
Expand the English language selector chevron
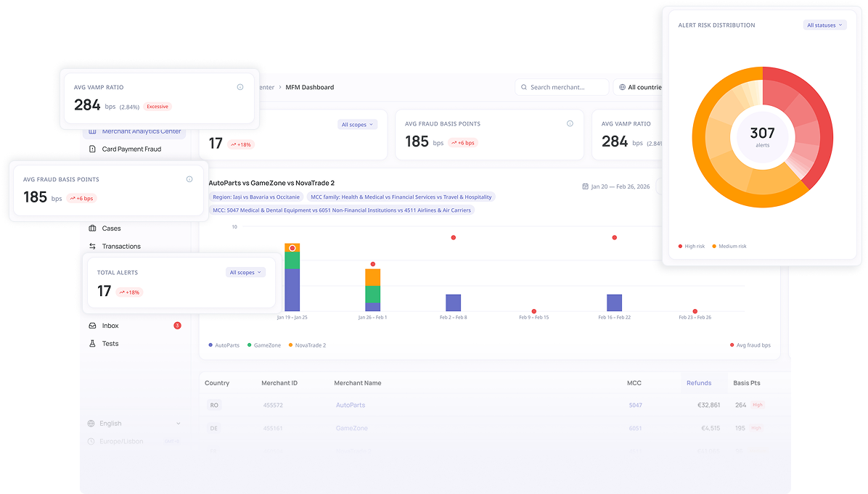(179, 424)
